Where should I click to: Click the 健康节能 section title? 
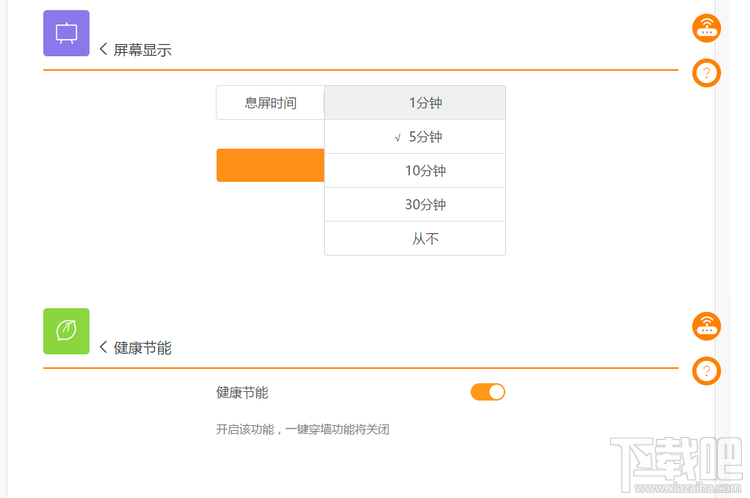click(142, 348)
